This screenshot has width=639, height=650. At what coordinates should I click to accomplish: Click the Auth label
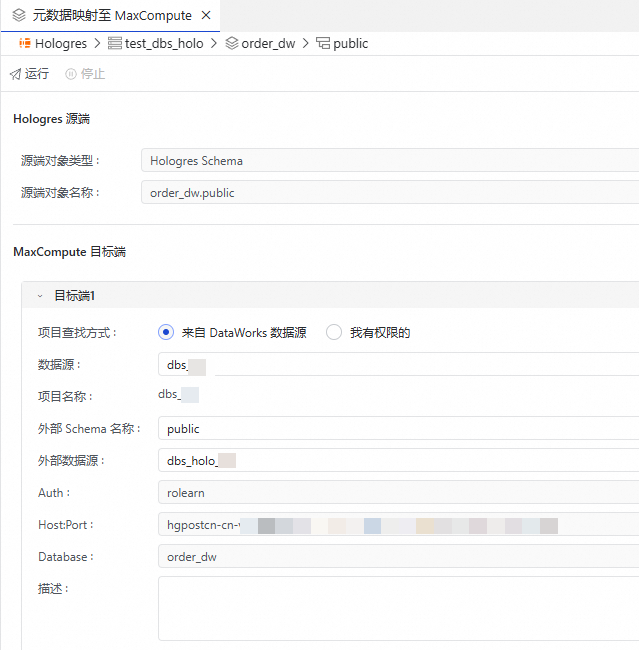click(54, 493)
